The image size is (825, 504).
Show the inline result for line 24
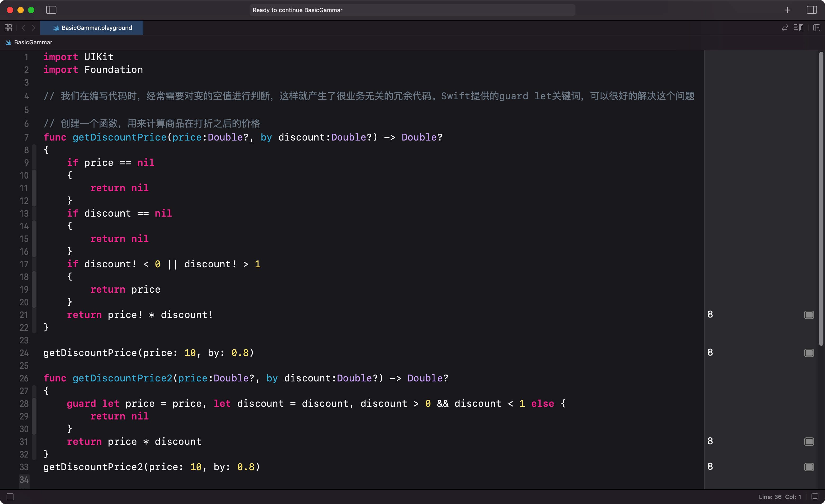coord(809,353)
